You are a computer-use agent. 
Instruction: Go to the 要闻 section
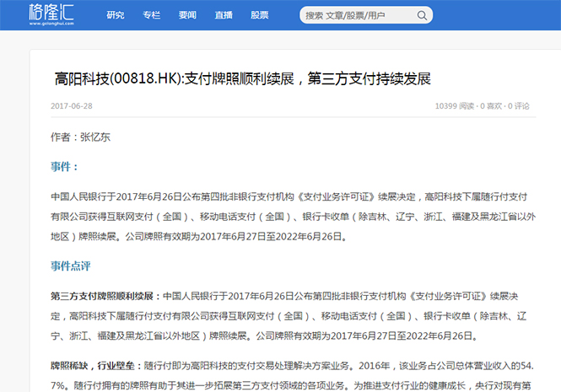tap(187, 15)
